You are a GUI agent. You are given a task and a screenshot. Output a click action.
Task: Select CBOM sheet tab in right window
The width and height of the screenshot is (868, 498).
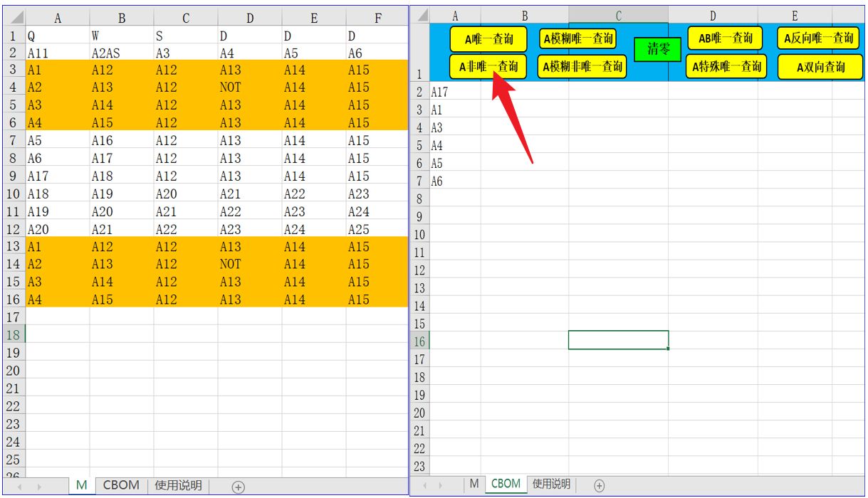[x=506, y=484]
